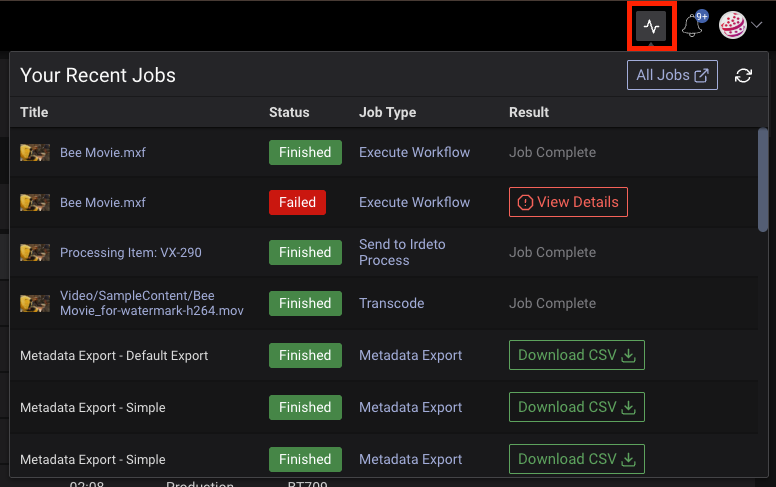View Details of failed Bee Movie job
Screen dimensions: 776x487
[x=568, y=202]
